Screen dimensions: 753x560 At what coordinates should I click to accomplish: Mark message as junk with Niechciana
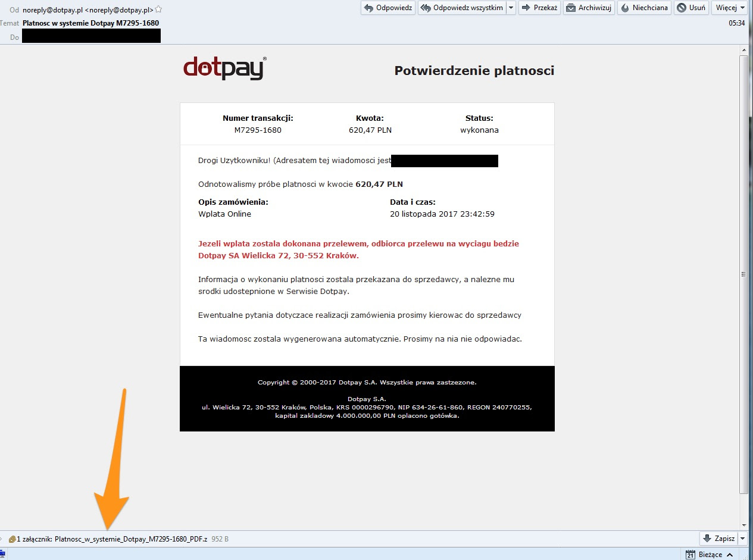click(645, 8)
